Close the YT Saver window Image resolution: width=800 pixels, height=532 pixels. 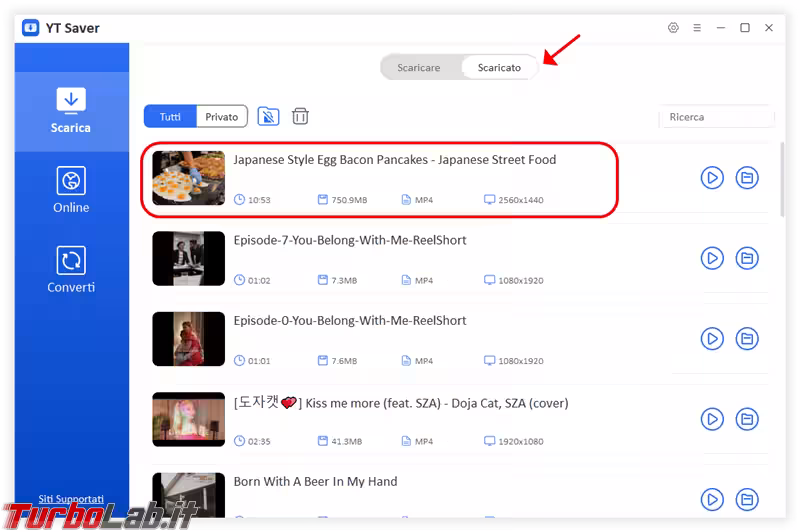tap(769, 28)
